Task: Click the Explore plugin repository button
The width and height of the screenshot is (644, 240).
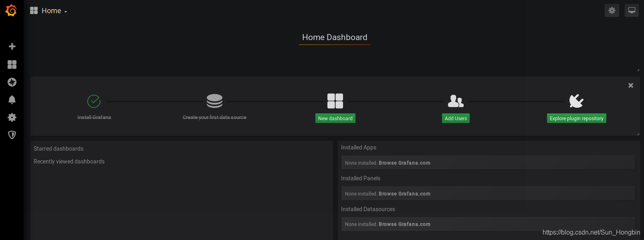Action: pos(576,118)
